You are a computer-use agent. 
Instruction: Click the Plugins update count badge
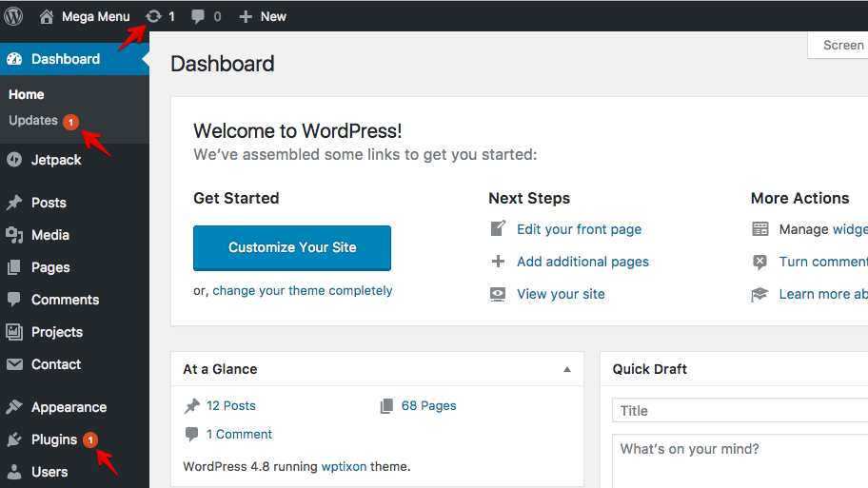pos(90,439)
